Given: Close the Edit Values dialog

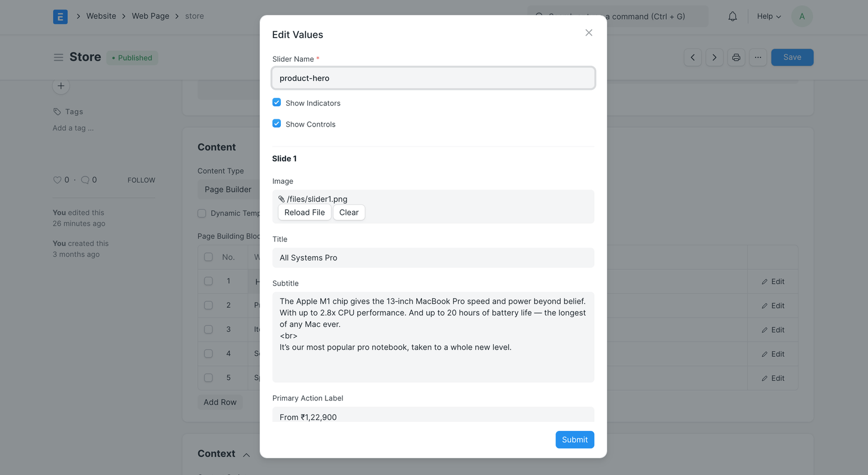Looking at the screenshot, I should coord(589,33).
